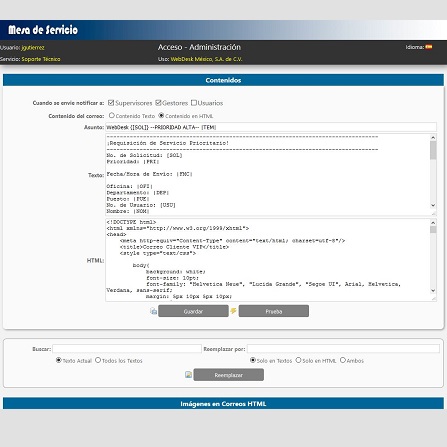
Task: Click the save icon beside Guardar
Action: (153, 311)
